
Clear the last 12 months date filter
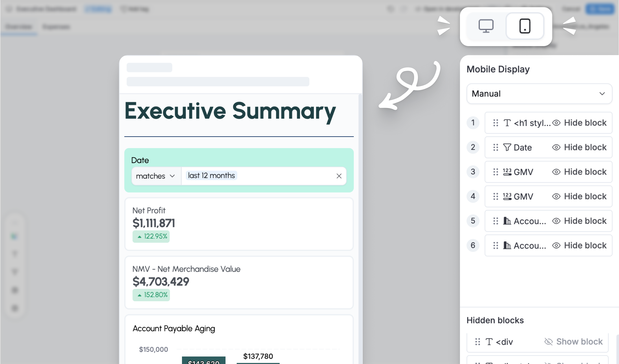pos(339,176)
